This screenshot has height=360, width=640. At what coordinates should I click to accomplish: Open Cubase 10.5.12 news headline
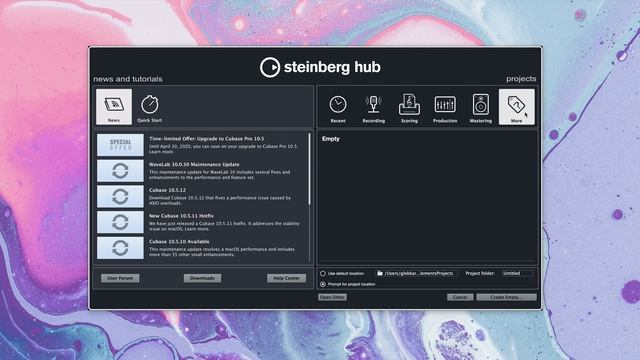coord(167,190)
